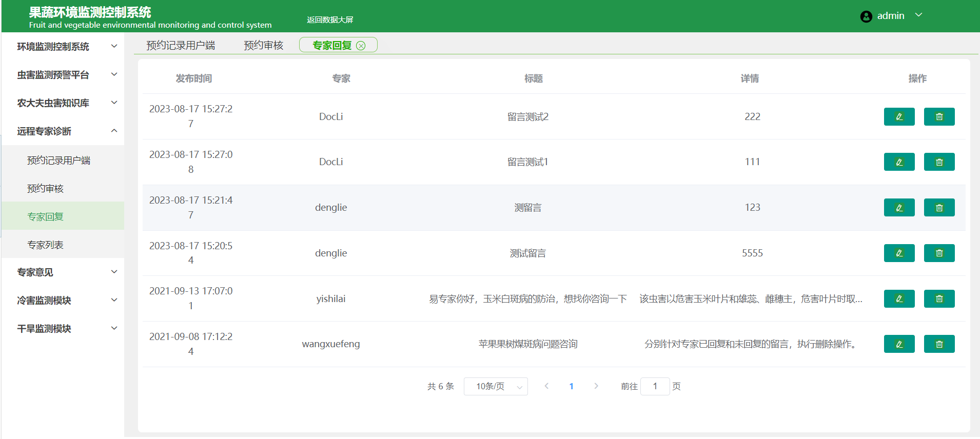Click the detail 分别针对专家已回复和未回复的留言
980x439 pixels.
click(752, 344)
